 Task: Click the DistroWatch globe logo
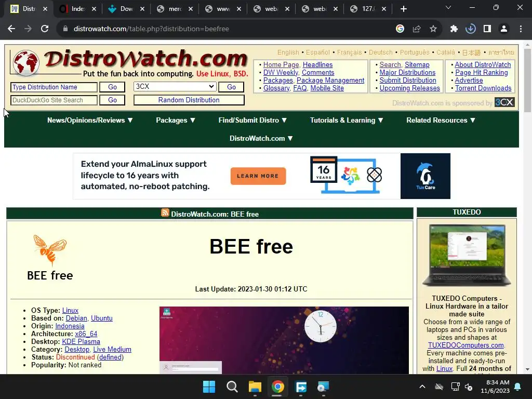[25, 62]
